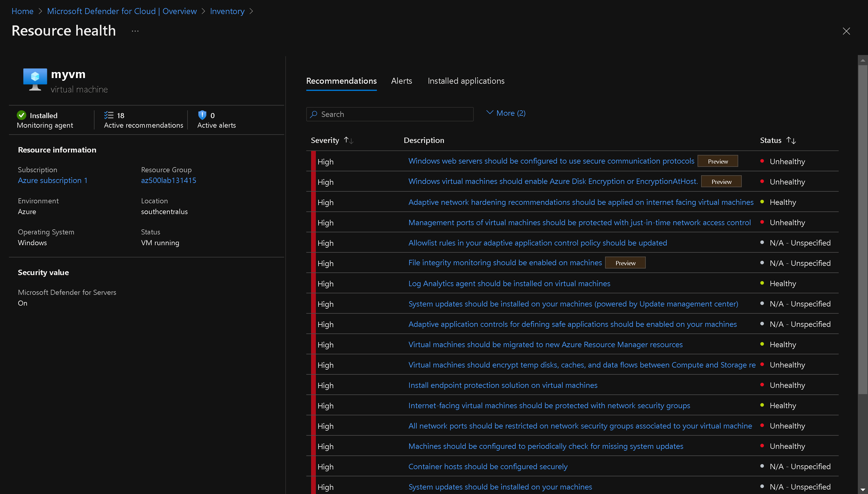Image resolution: width=868 pixels, height=494 pixels.
Task: Click the active recommendations checklist icon
Action: coord(109,115)
